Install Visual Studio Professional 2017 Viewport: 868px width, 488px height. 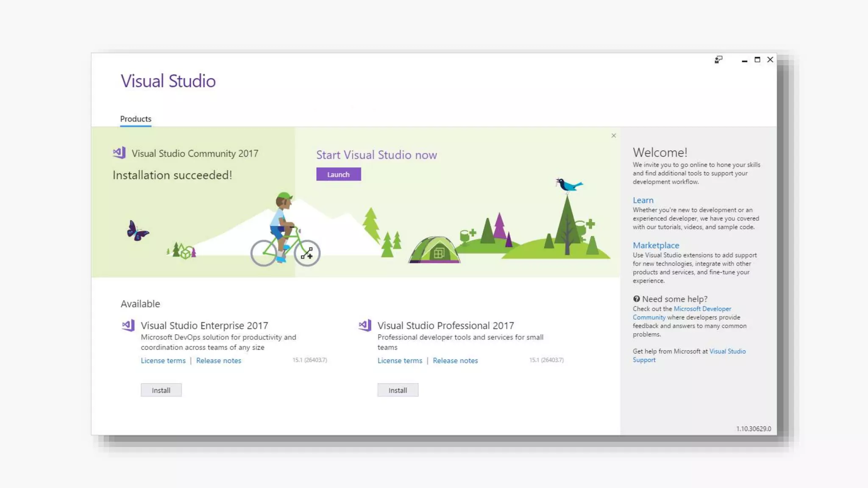tap(398, 390)
